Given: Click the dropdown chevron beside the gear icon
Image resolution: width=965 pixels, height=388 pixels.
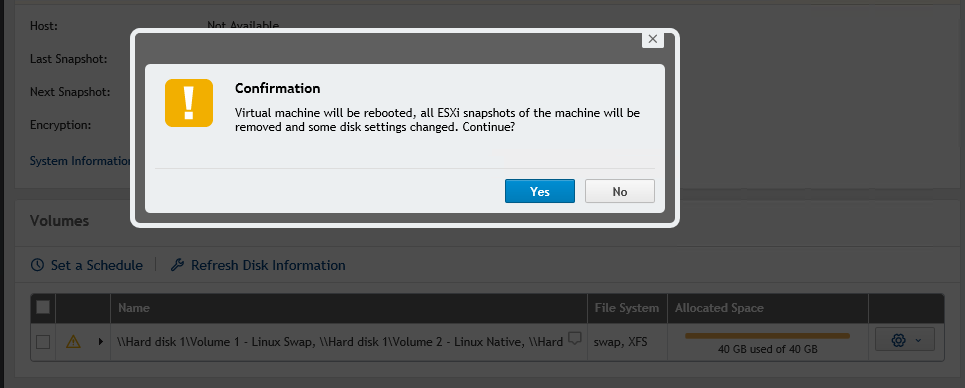Looking at the screenshot, I should [x=918, y=341].
